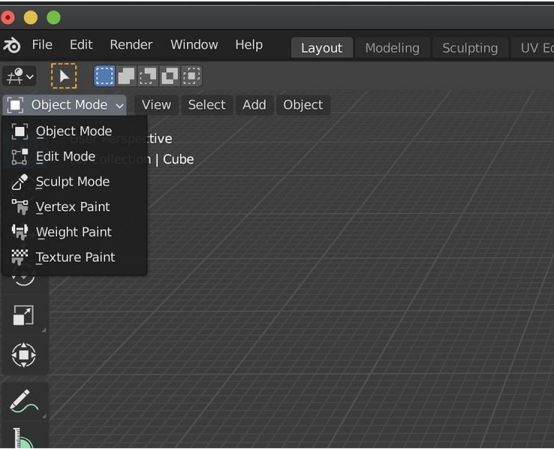Select Texture Paint from the mode list
Screen dimensions: 554x449
coord(74,257)
